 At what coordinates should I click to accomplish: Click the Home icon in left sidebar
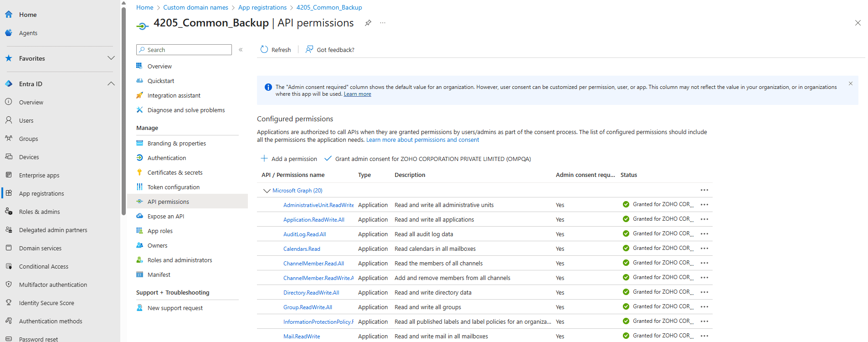click(x=9, y=15)
